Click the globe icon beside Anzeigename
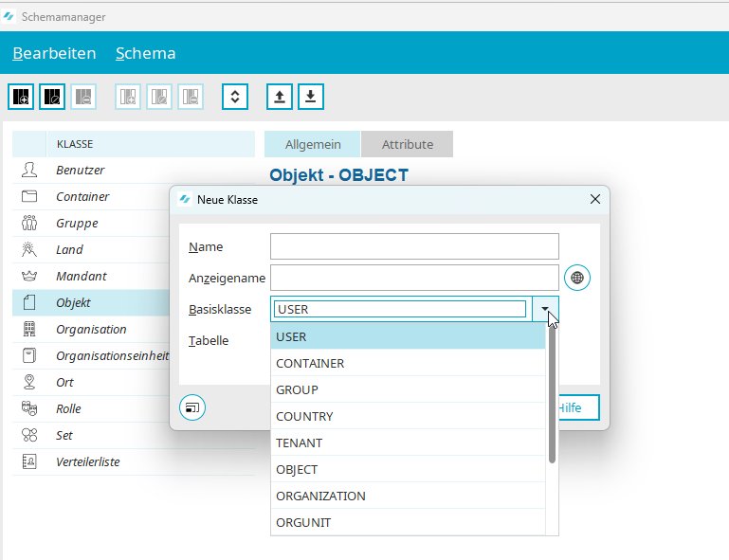729x560 pixels. coord(577,278)
